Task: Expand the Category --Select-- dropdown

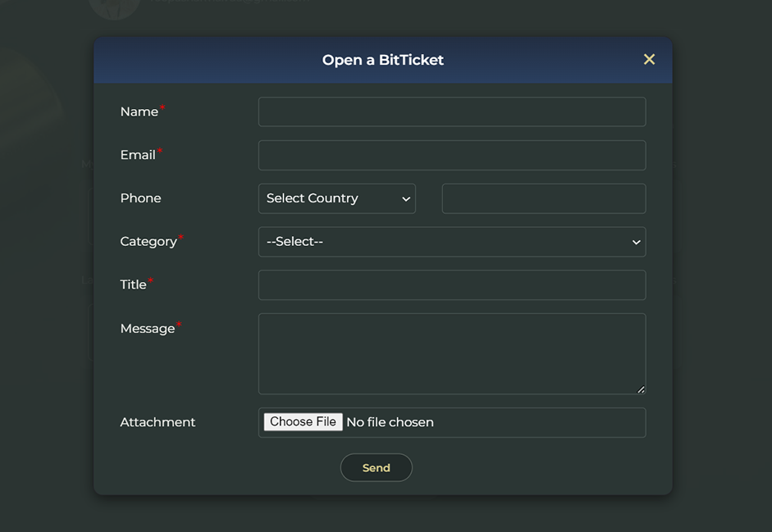Action: [451, 242]
